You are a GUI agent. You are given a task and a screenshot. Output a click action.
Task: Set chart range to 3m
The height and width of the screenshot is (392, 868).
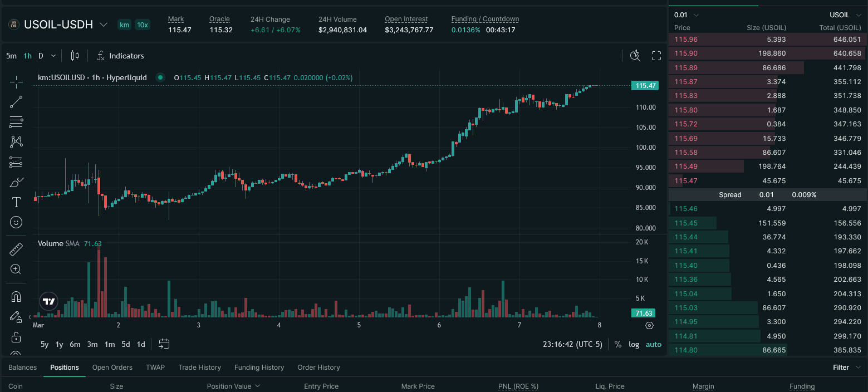(x=92, y=344)
